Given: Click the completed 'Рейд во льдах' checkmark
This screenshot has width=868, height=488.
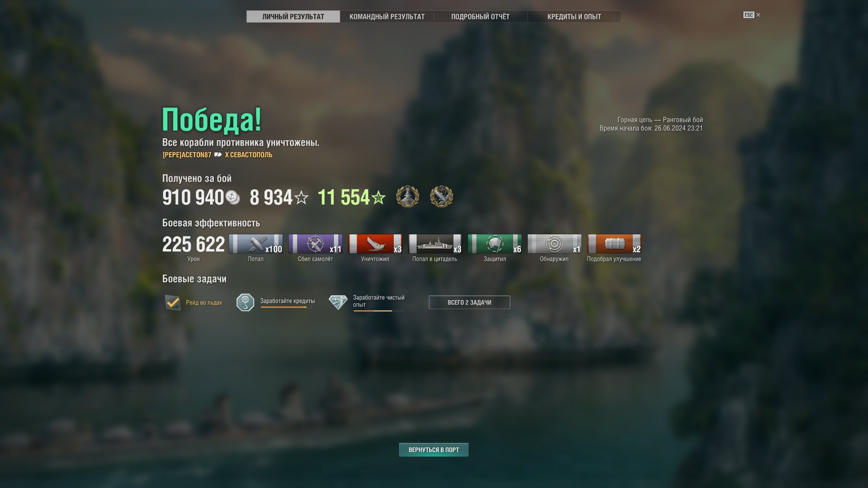Looking at the screenshot, I should tap(173, 302).
